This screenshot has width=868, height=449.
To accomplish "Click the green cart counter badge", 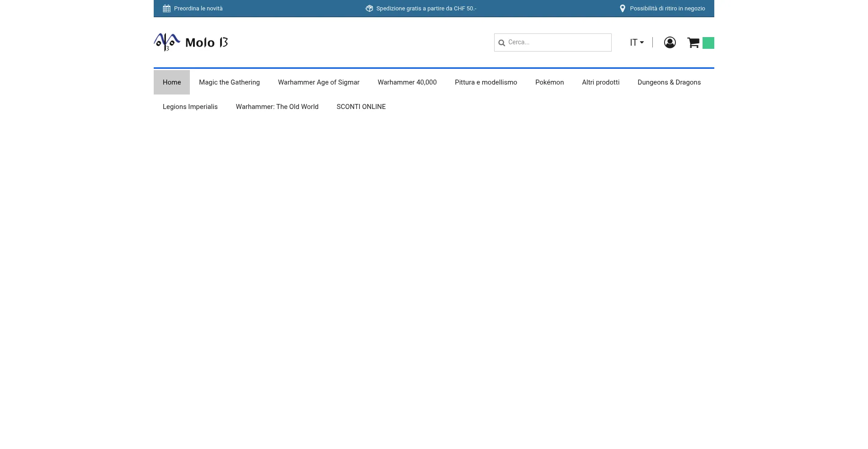I will (x=708, y=43).
